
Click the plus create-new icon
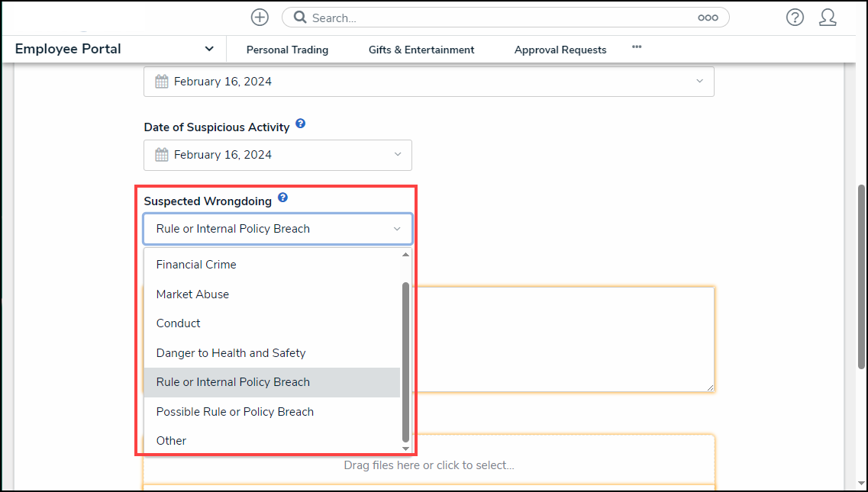pyautogui.click(x=260, y=18)
